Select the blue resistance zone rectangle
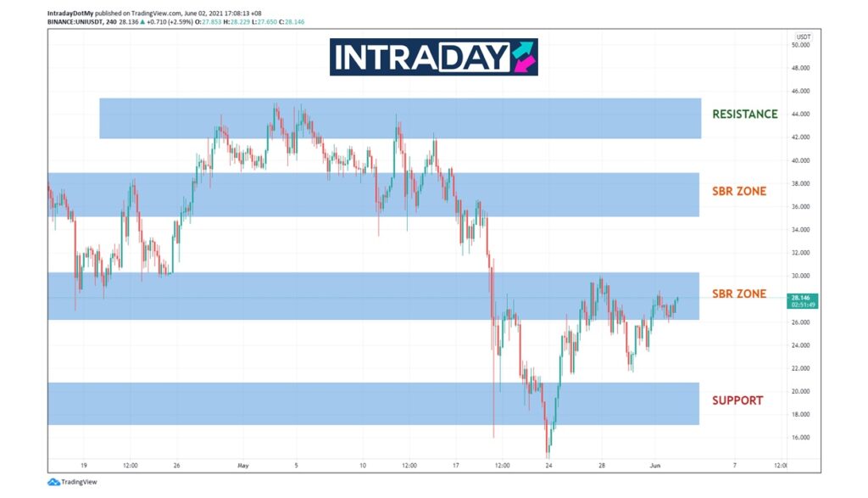Screen dimensions: 868x498 (398, 118)
